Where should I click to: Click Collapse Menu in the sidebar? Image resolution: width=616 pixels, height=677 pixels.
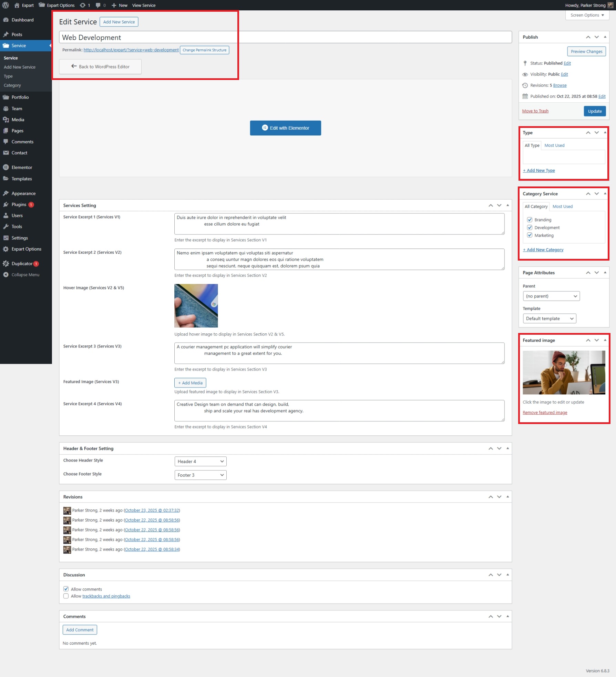pos(25,275)
